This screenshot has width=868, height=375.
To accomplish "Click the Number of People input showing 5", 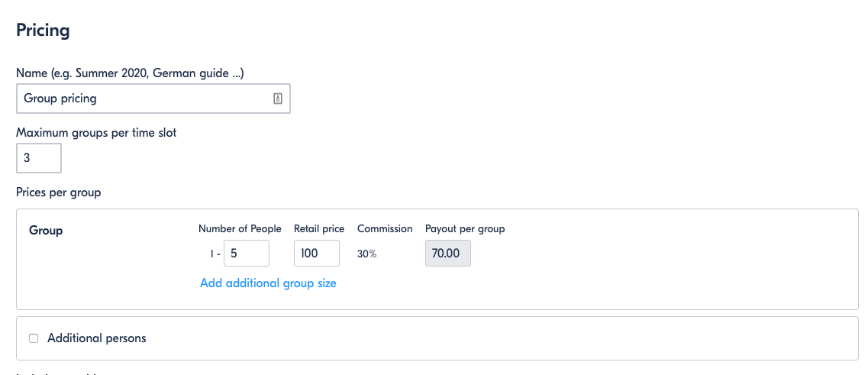I will (x=247, y=253).
